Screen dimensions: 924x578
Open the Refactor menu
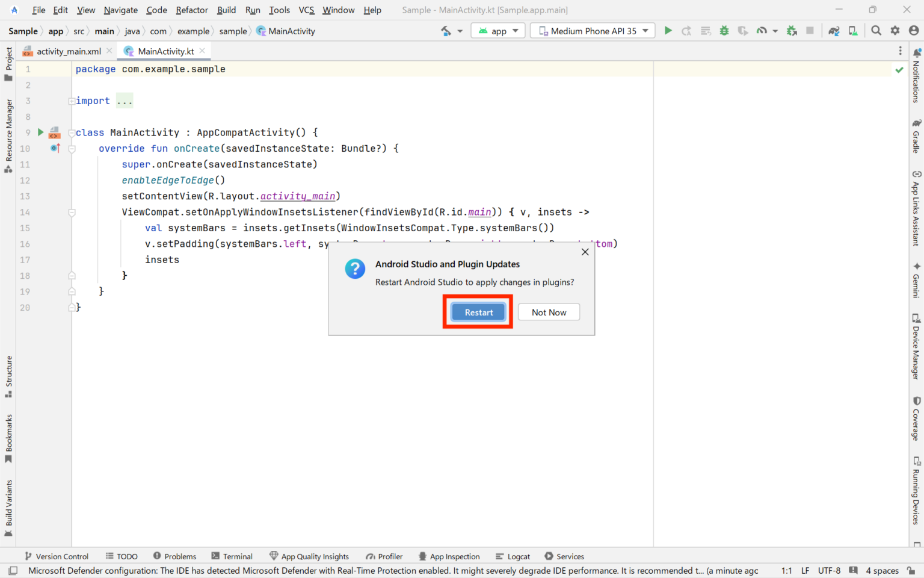pyautogui.click(x=191, y=10)
